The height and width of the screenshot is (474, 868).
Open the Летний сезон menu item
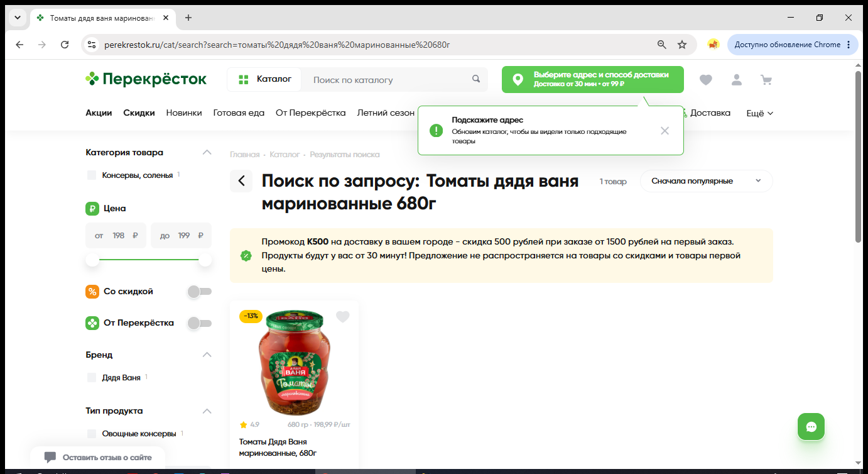pyautogui.click(x=386, y=113)
